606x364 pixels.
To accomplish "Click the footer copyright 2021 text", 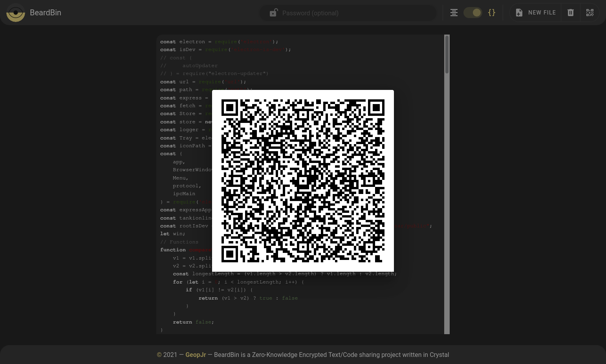I will tap(167, 355).
